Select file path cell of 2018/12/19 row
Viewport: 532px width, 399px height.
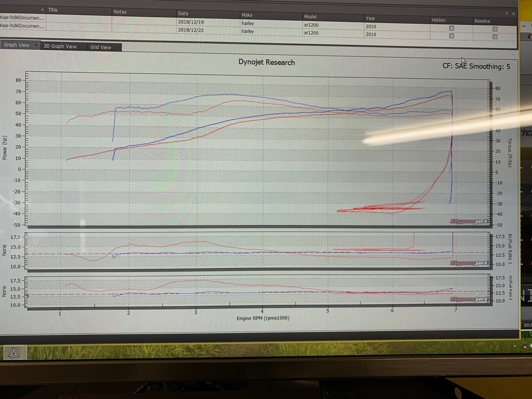tap(22, 18)
